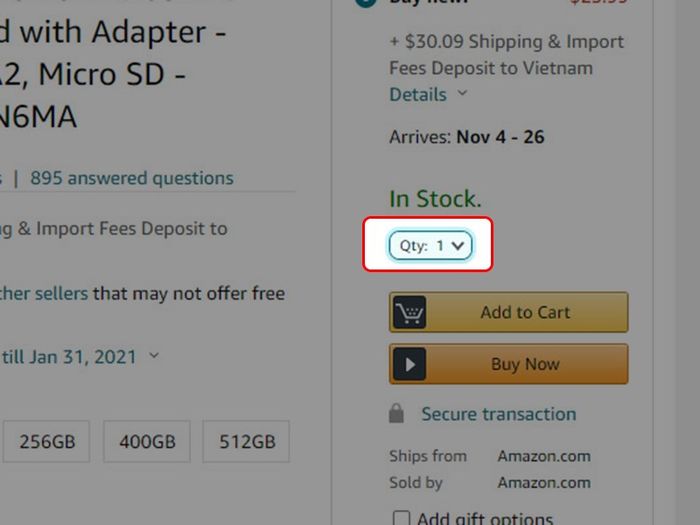Click the padlock icon beside Secure transaction

click(396, 413)
